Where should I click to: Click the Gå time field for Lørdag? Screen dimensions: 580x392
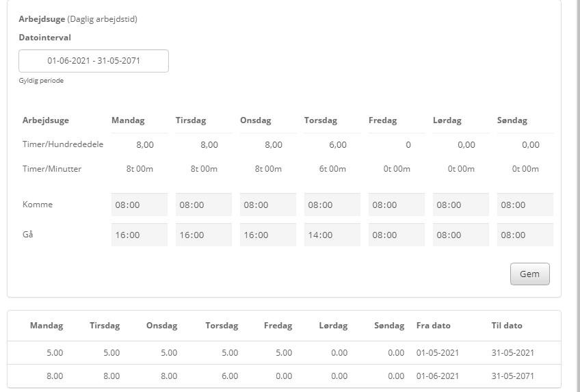click(461, 235)
